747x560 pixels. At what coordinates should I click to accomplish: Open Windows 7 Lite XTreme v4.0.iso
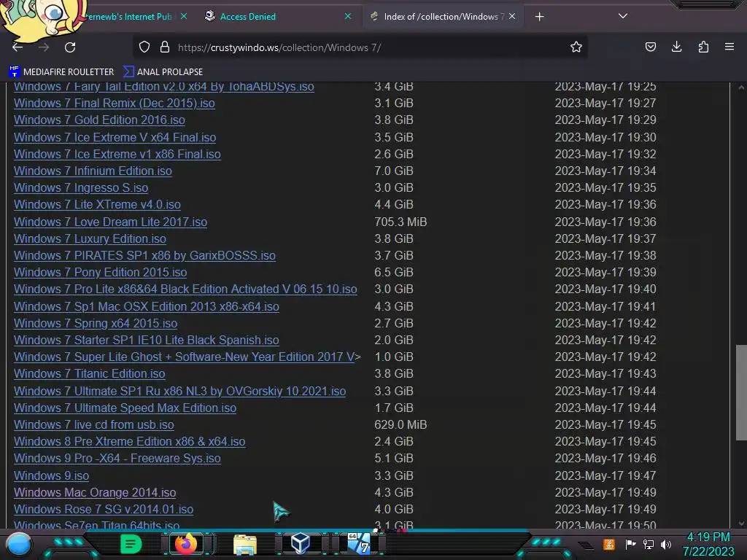[x=97, y=205]
